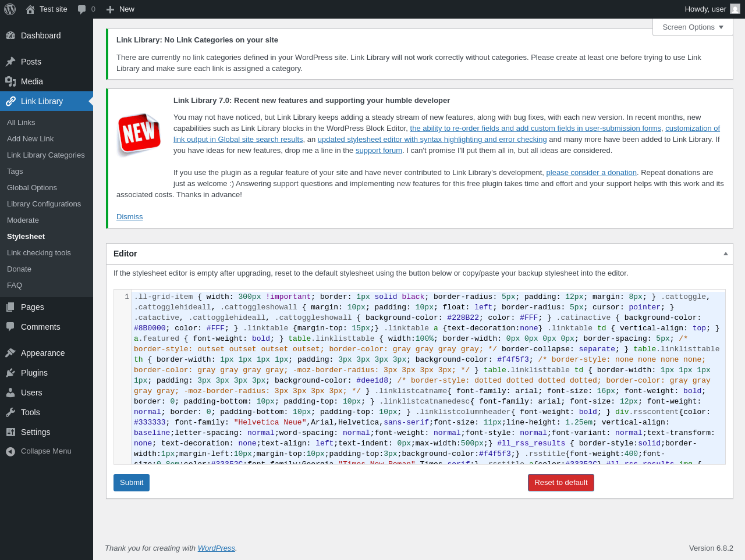The image size is (745, 560).
Task: Click the Pages icon in sidebar
Action: tap(10, 307)
